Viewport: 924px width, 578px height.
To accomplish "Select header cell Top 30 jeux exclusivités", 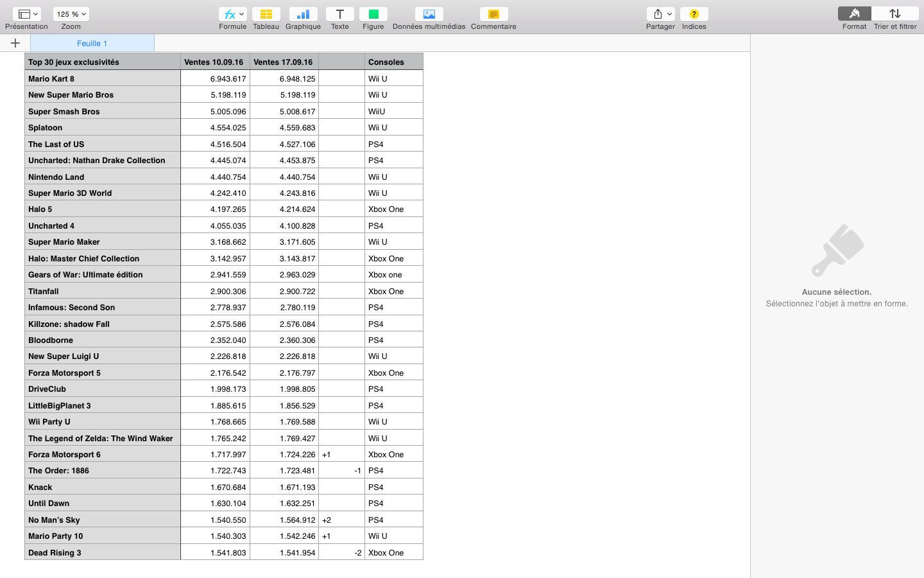I will [103, 62].
